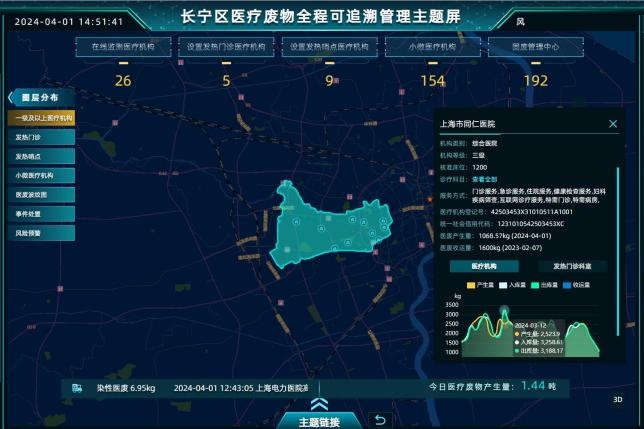Switch to the 医疗机构 tab

(484, 266)
